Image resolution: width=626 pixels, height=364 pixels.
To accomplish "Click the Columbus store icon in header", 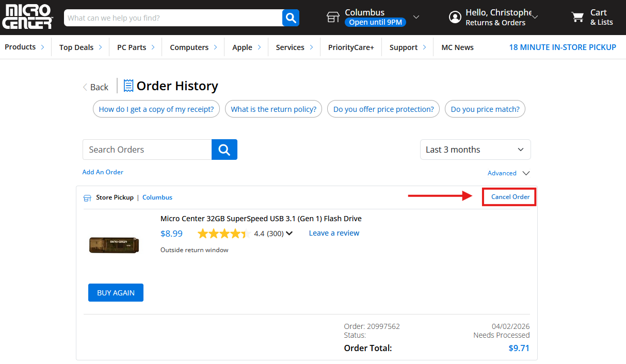I will (333, 18).
